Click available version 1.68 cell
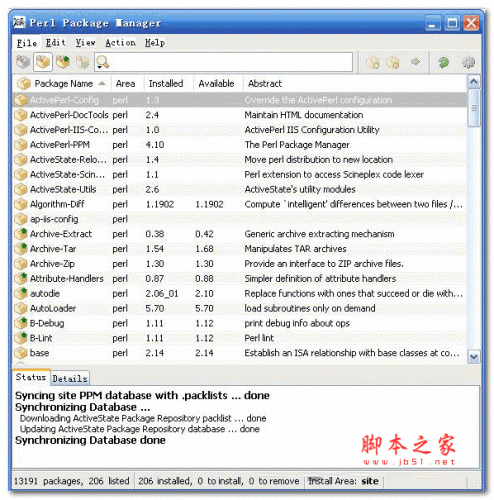 click(x=204, y=249)
